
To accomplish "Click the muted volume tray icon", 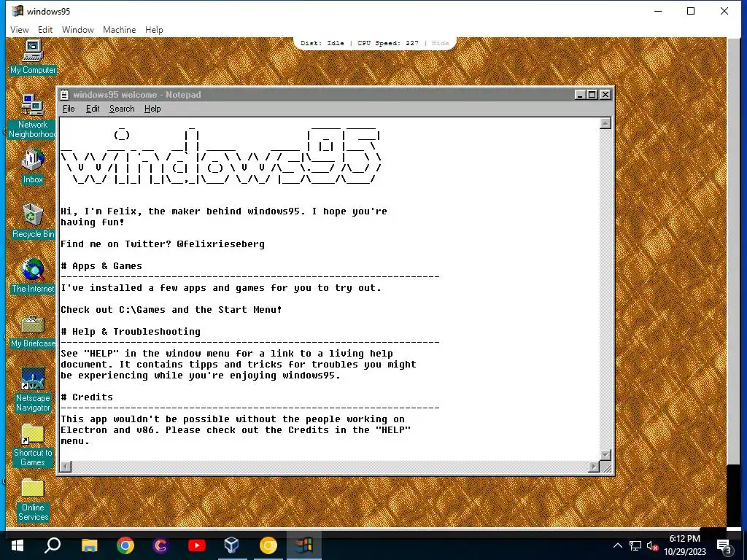I will tap(653, 545).
